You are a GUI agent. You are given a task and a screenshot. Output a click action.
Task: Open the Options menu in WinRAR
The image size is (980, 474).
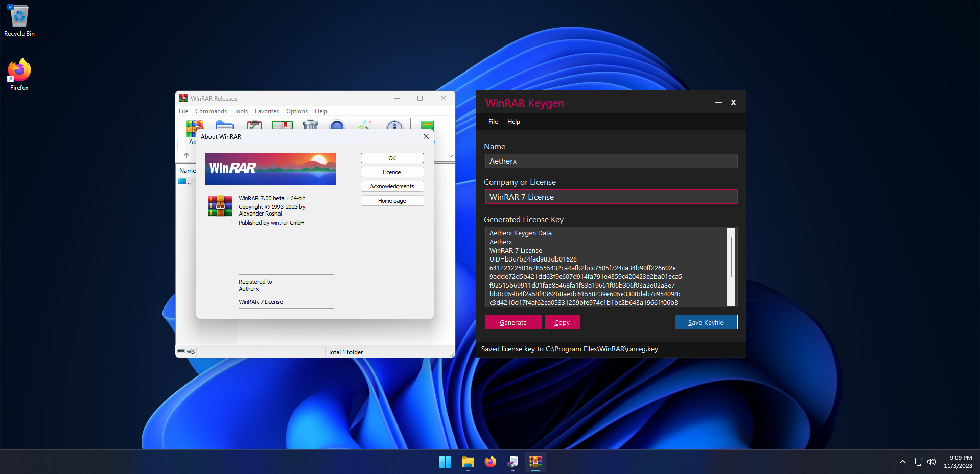coord(297,111)
